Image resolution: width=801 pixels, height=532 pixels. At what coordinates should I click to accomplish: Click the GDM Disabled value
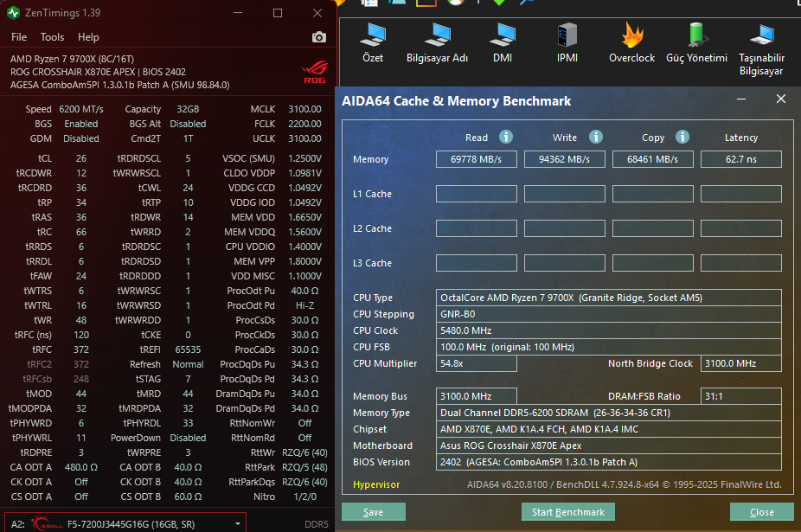(81, 138)
